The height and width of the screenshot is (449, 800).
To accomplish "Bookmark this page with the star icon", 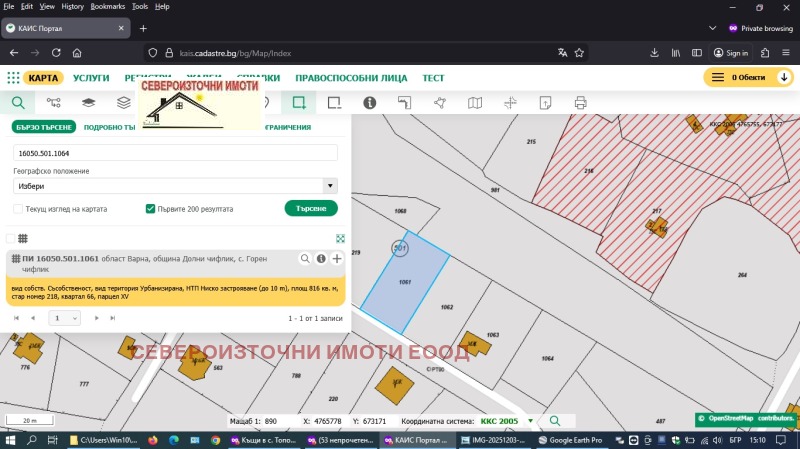I will point(579,53).
